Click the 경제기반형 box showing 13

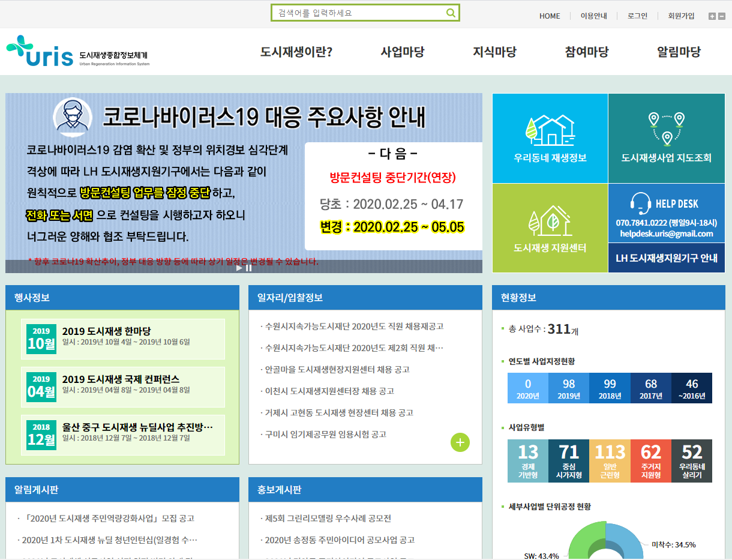click(x=528, y=461)
